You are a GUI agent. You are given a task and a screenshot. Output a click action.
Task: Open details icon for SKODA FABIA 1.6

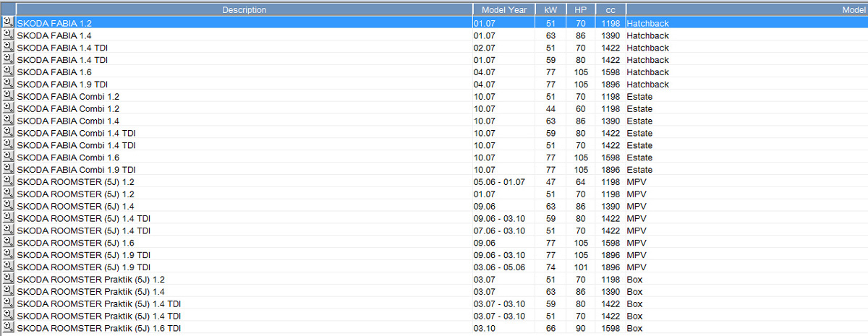(7, 72)
